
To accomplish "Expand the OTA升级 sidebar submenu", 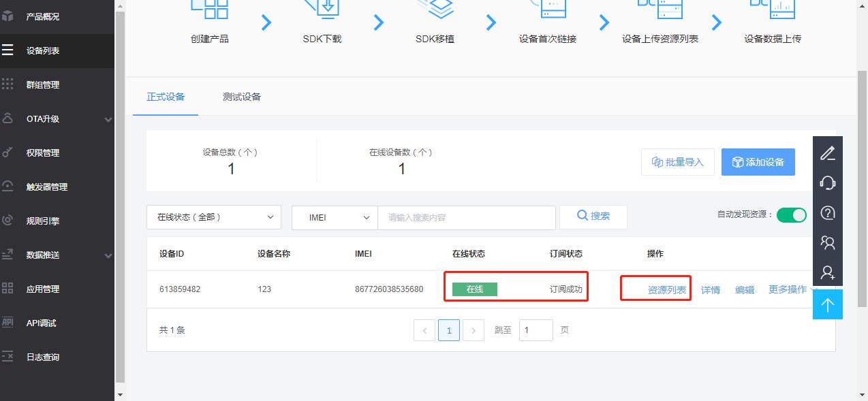I will (x=48, y=118).
